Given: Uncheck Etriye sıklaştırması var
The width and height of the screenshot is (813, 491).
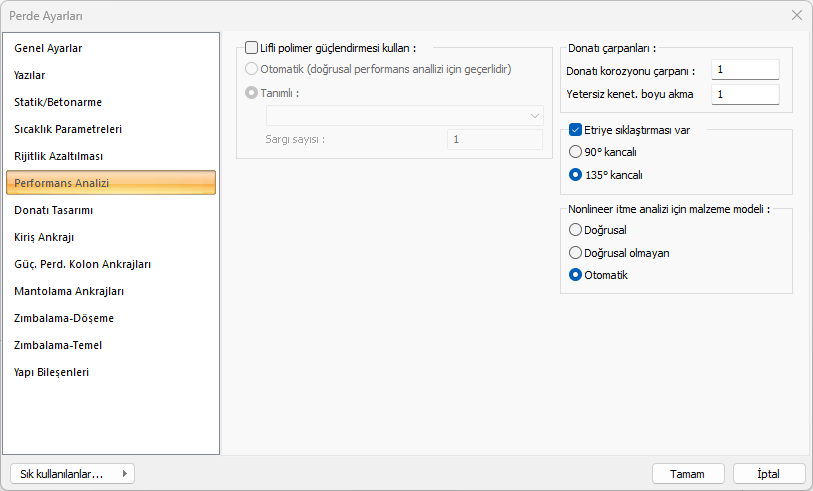Looking at the screenshot, I should [576, 130].
